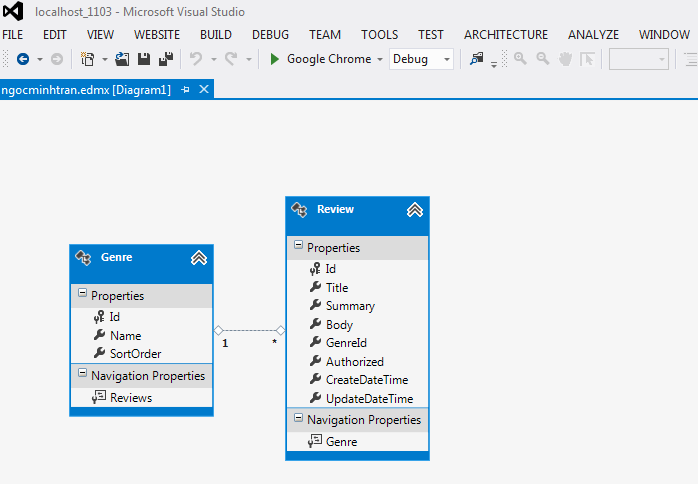
Task: Close the ngocminhtran.edmx diagram tab
Action: pyautogui.click(x=204, y=89)
